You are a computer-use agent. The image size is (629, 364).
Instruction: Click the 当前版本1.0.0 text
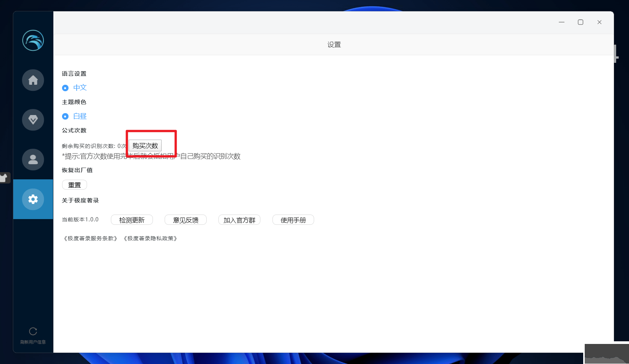(80, 219)
